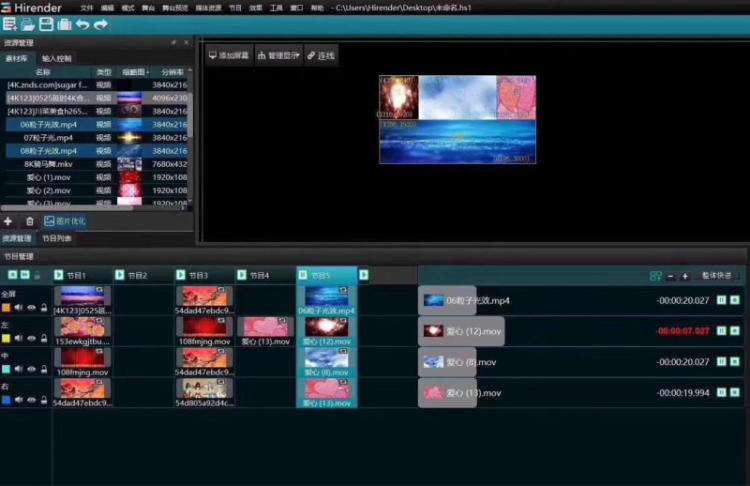The image size is (750, 486).
Task: Redo the action via toolbar arrow
Action: point(100,24)
